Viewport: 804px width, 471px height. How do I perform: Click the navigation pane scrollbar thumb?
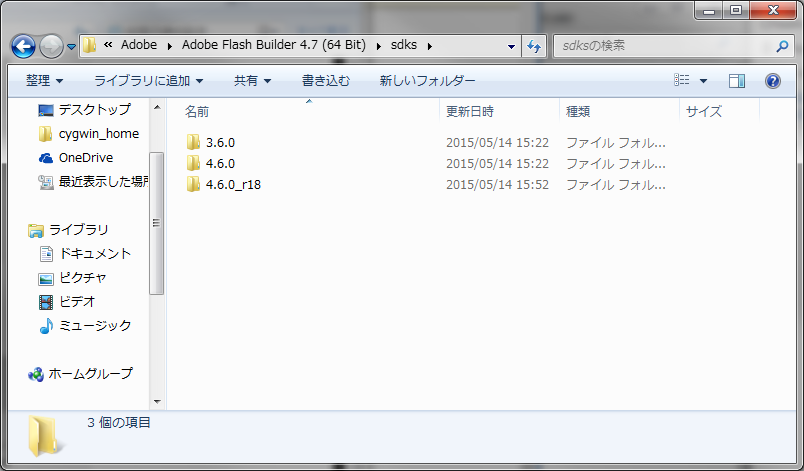pos(156,223)
